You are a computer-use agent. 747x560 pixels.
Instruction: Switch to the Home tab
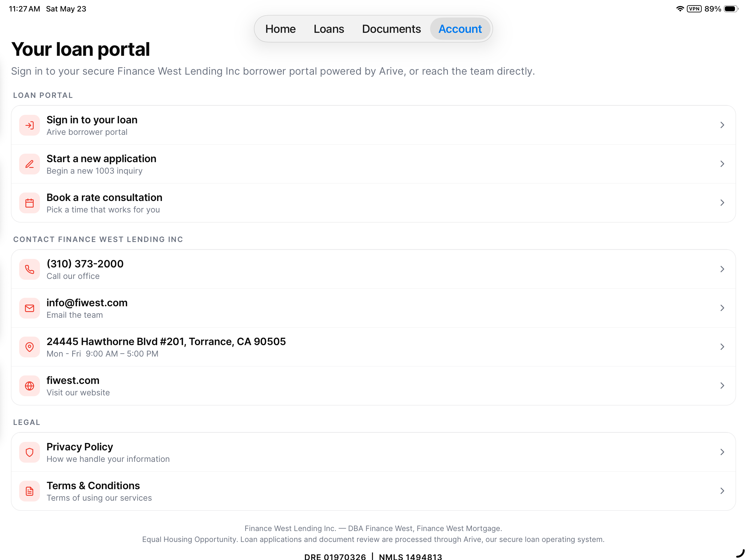[x=280, y=29]
